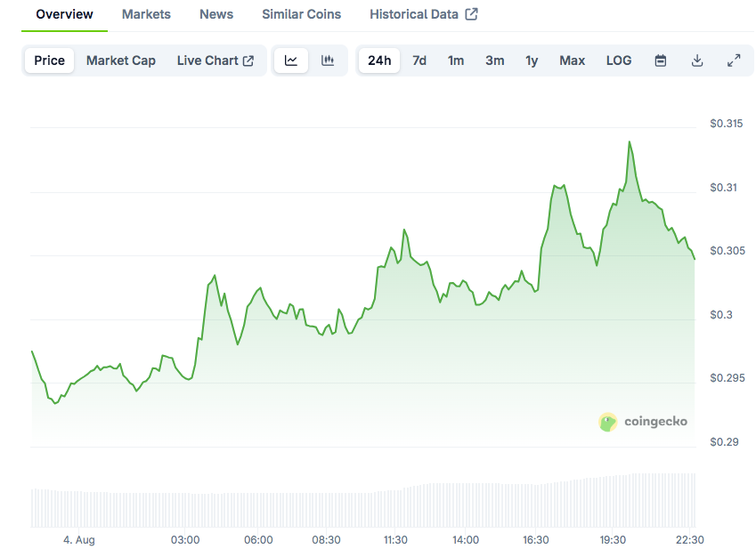The height and width of the screenshot is (557, 756).
Task: Click the CoinGecko logo watermark
Action: [x=643, y=422]
